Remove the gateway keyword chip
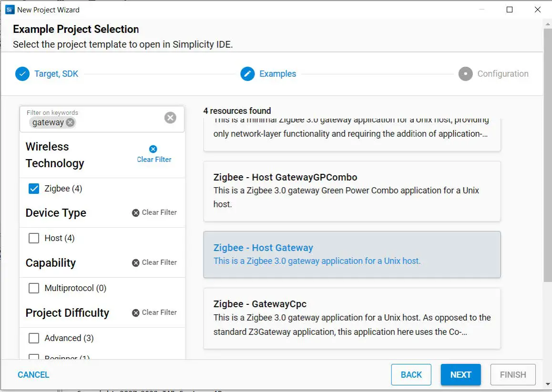Image resolution: width=552 pixels, height=392 pixels. tap(70, 122)
